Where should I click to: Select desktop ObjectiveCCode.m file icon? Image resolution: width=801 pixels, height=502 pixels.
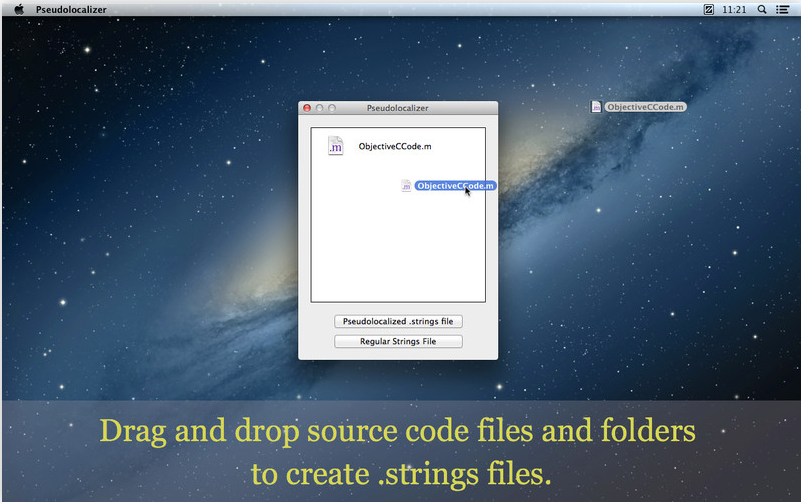tap(596, 107)
